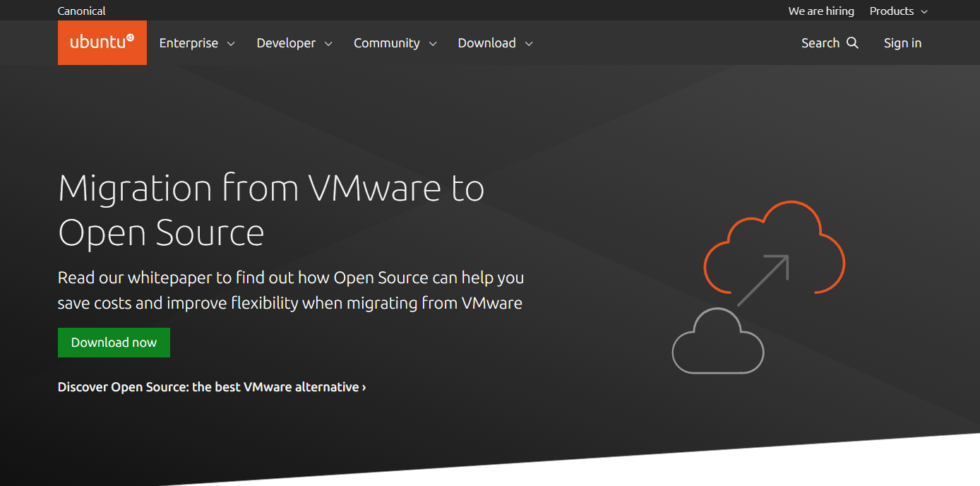Expand the Developer menu chevron
Image resolution: width=980 pixels, height=486 pixels.
click(328, 44)
